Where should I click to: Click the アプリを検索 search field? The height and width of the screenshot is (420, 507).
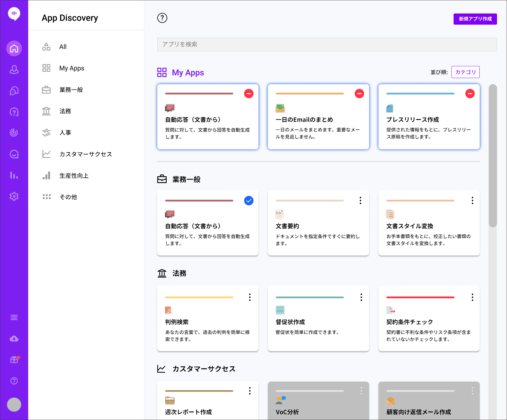coord(327,44)
